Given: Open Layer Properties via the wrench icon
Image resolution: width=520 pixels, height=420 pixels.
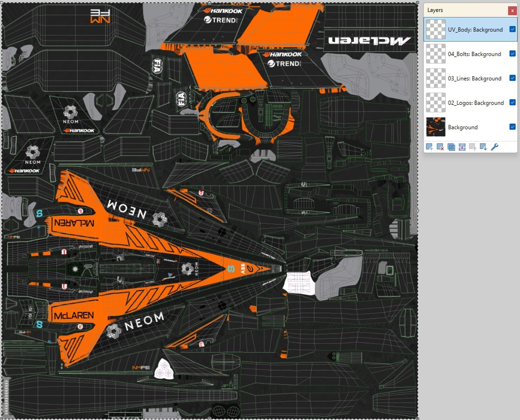Looking at the screenshot, I should (x=494, y=147).
